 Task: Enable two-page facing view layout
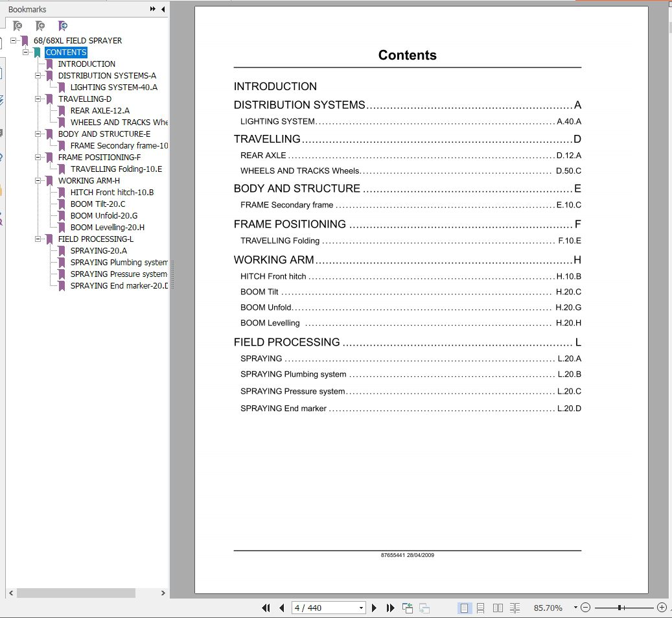coord(498,608)
